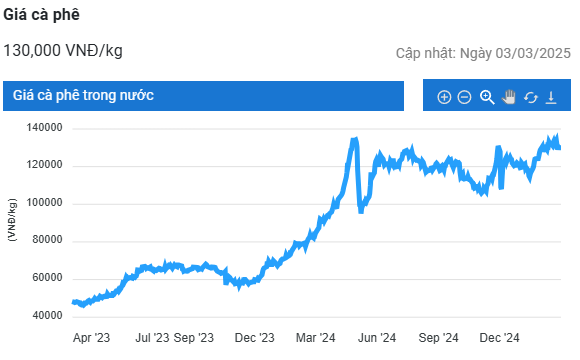Click the Jun '24 x-axis label
This screenshot has width=580, height=360.
[x=377, y=337]
